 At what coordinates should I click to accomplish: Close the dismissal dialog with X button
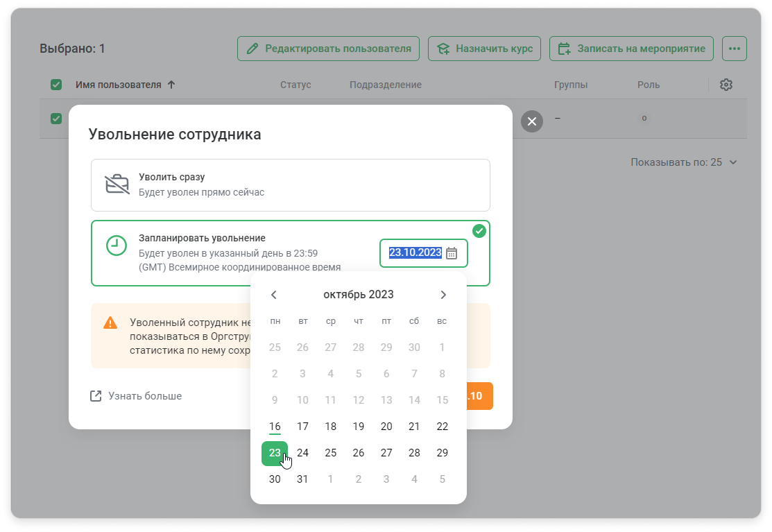click(x=532, y=121)
